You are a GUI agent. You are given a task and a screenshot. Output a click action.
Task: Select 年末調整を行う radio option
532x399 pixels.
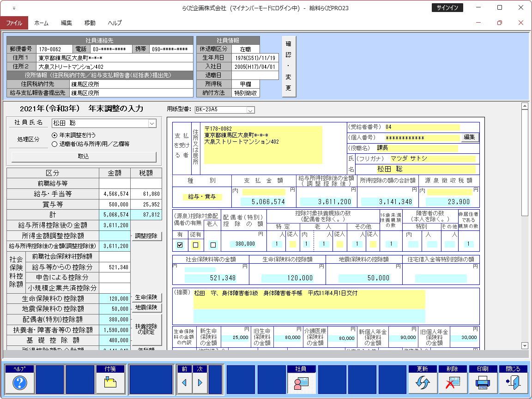tap(54, 135)
